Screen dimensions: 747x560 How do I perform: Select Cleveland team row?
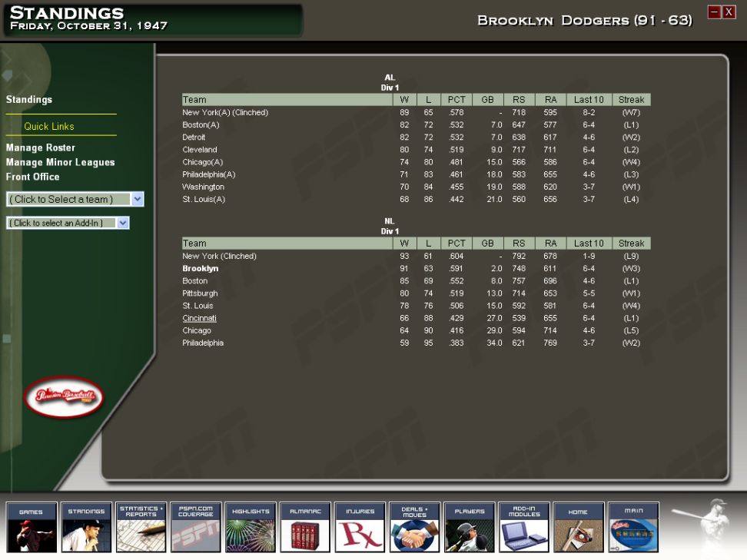coord(416,150)
